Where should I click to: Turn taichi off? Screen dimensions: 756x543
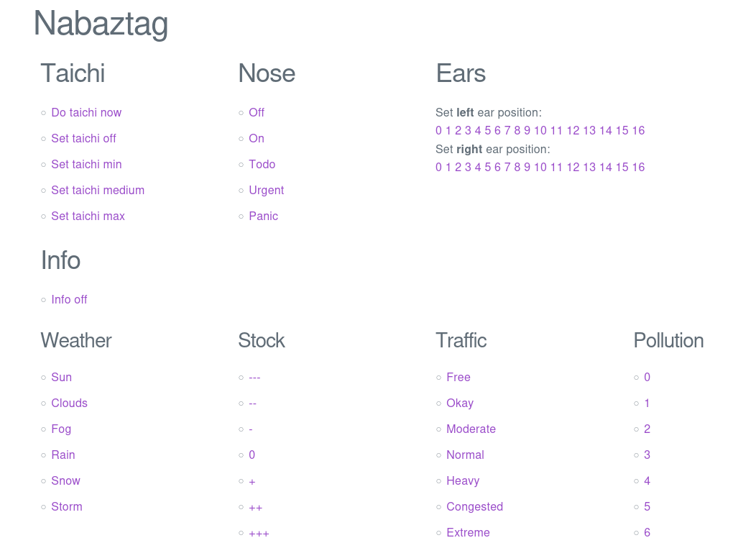(83, 138)
